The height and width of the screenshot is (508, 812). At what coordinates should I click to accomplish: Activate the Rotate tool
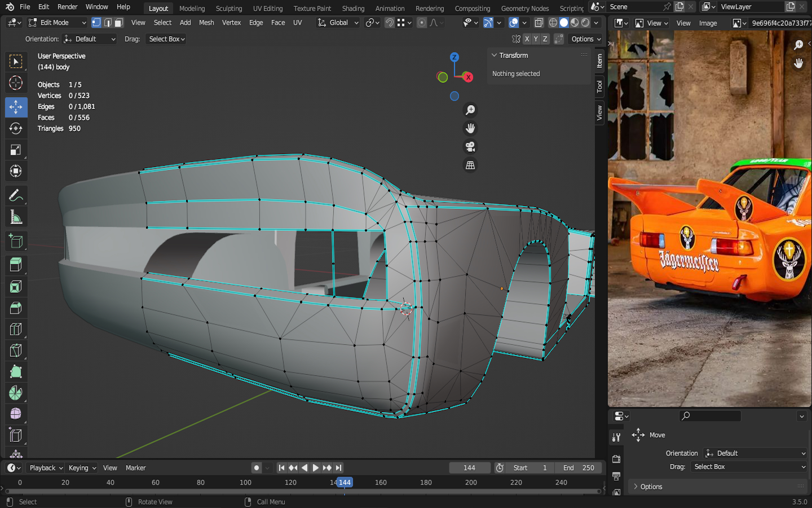click(16, 128)
